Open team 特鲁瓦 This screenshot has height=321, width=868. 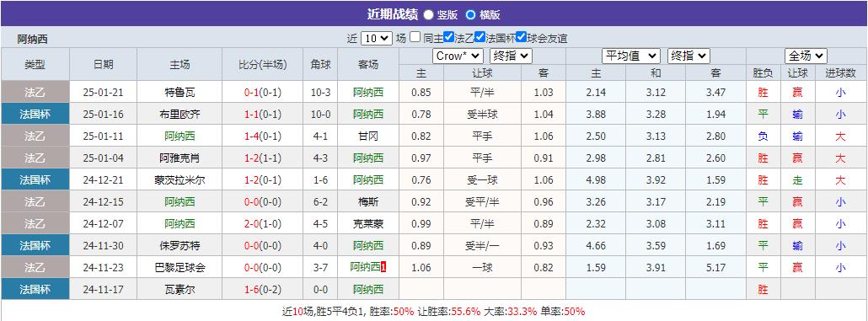click(x=179, y=93)
